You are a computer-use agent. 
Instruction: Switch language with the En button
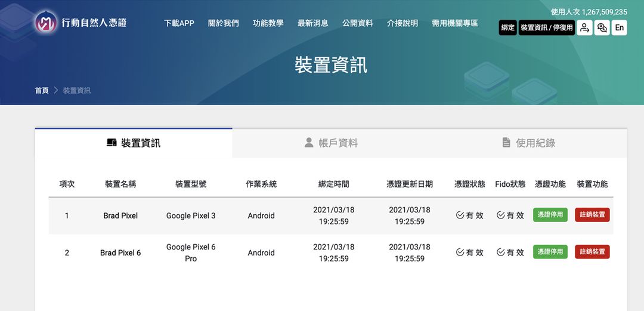coord(620,27)
